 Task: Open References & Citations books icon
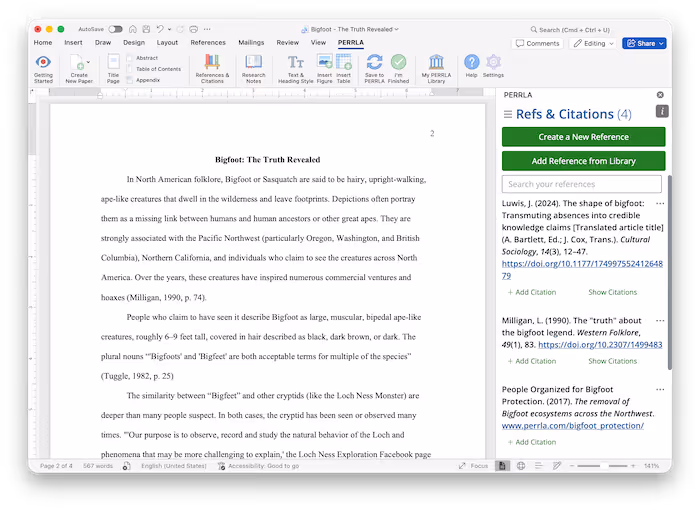[x=212, y=62]
